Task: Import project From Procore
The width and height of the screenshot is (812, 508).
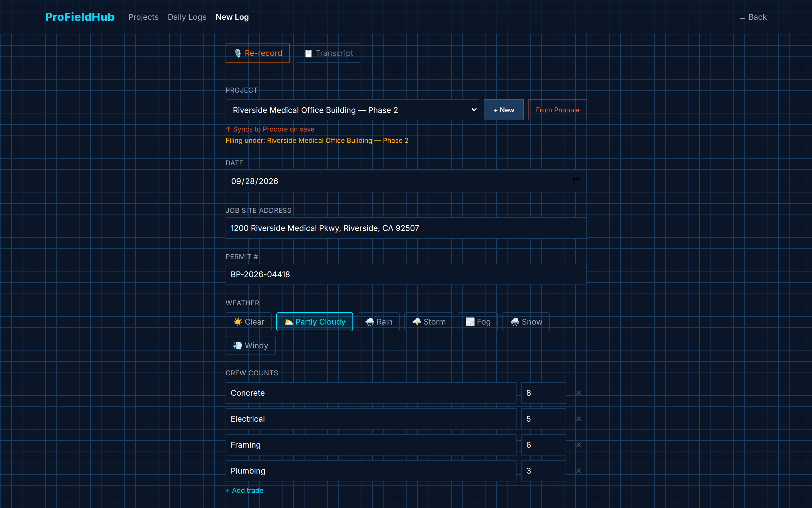Action: pyautogui.click(x=557, y=110)
